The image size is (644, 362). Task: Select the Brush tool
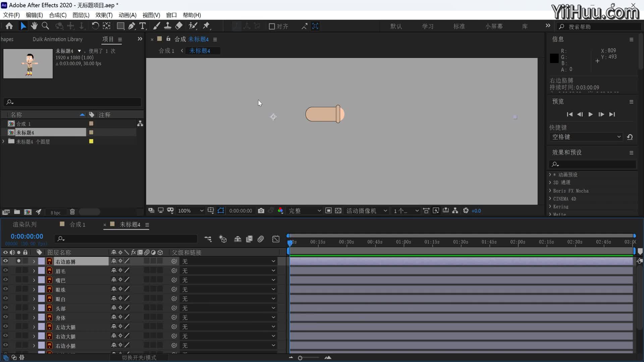157,26
